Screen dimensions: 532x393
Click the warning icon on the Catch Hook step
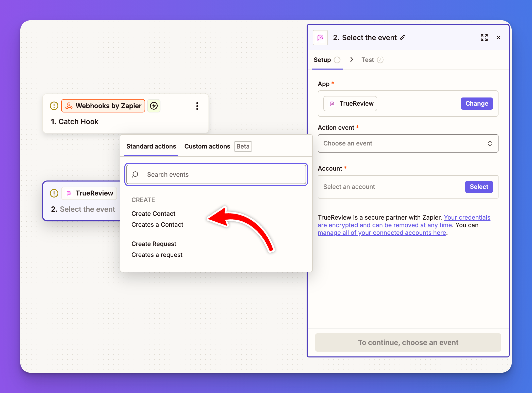pyautogui.click(x=54, y=106)
